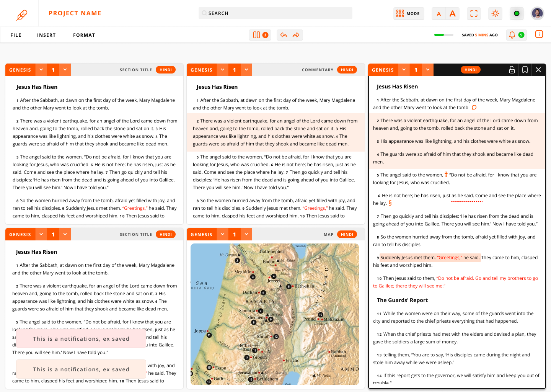
Task: Click verse 10 red quotation in right panel
Action: (x=455, y=282)
